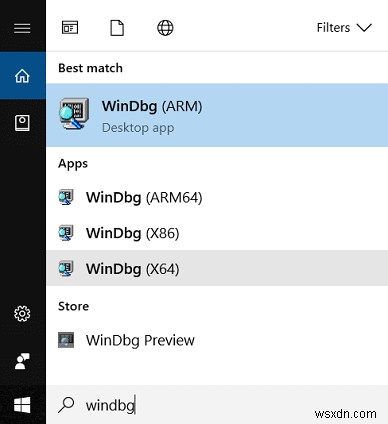Open WinDbg (X86) app result

coord(217,233)
